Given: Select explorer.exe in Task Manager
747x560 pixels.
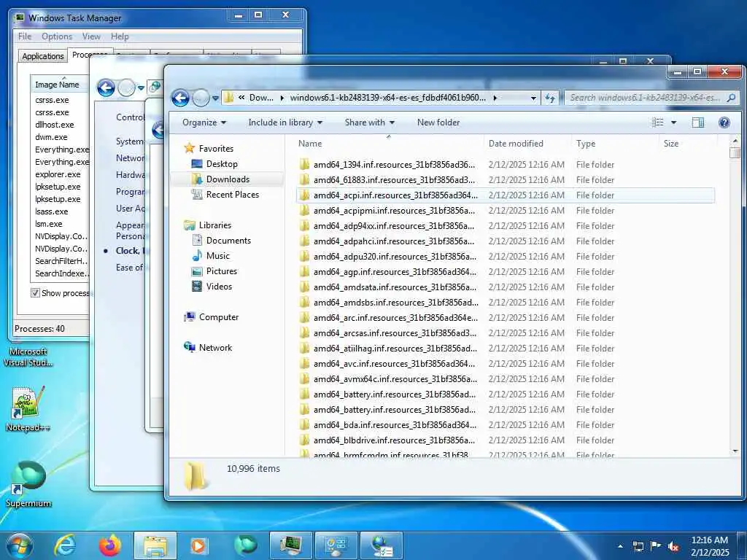Looking at the screenshot, I should pyautogui.click(x=58, y=174).
